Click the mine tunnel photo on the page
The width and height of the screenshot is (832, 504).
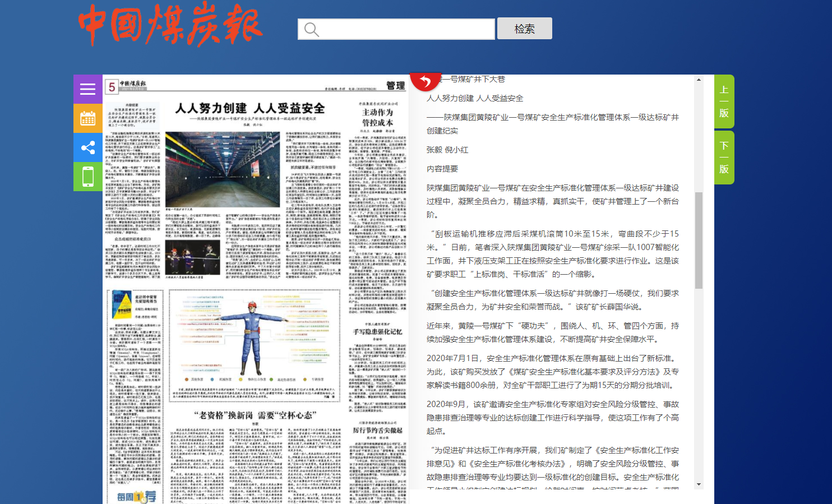tap(223, 169)
